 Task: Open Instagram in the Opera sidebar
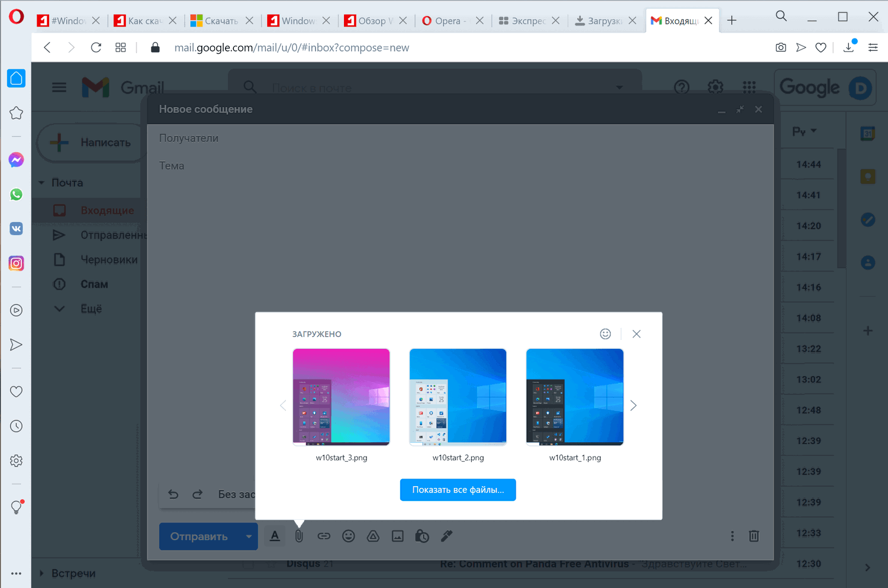tap(16, 263)
